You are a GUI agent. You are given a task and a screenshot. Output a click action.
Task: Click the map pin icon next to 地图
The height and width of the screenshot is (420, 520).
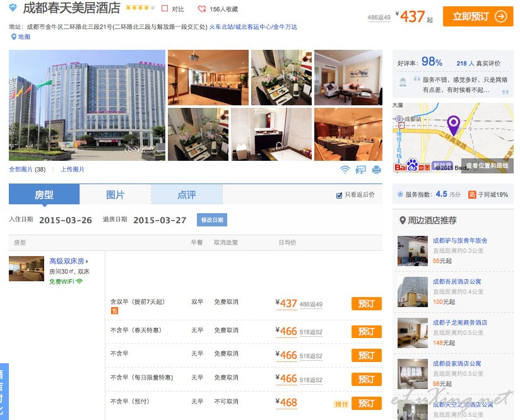[x=13, y=37]
